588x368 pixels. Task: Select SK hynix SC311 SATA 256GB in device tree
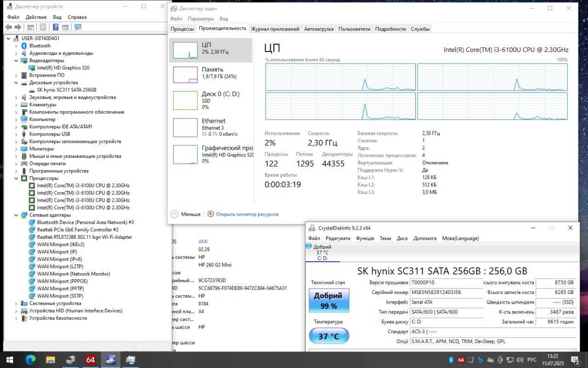(x=67, y=90)
